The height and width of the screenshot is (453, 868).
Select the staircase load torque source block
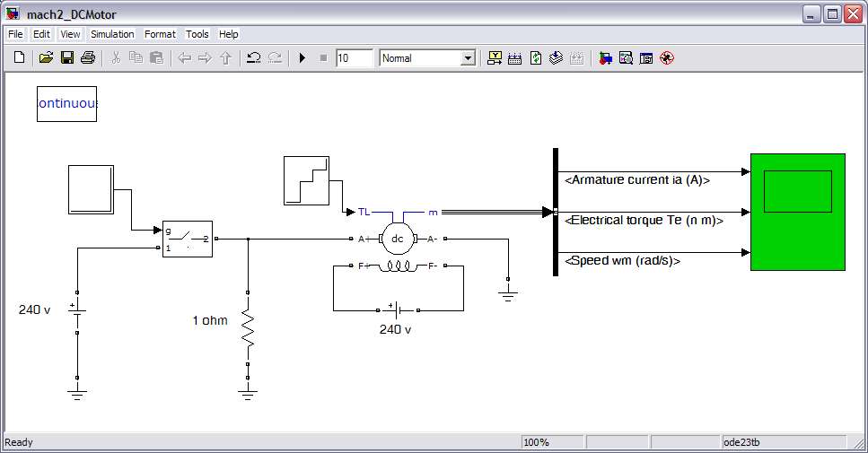(307, 179)
